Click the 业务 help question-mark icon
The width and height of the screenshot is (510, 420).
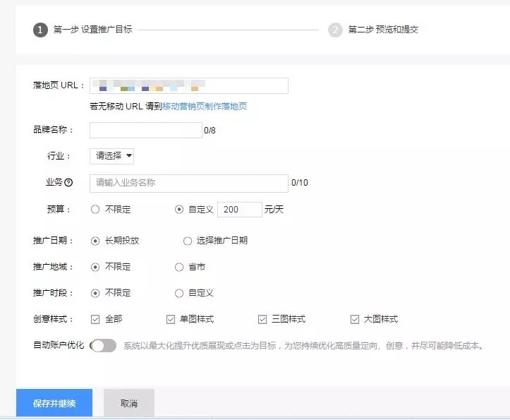click(68, 182)
